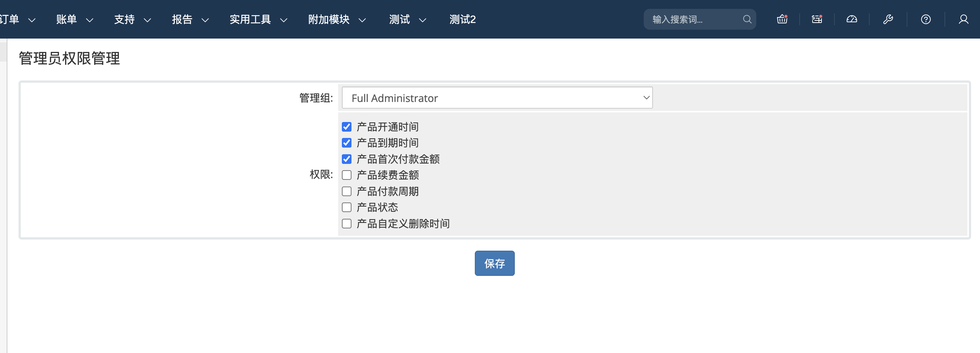Open the wrench settings icon
Viewport: 980px width, 353px height.
pos(887,19)
